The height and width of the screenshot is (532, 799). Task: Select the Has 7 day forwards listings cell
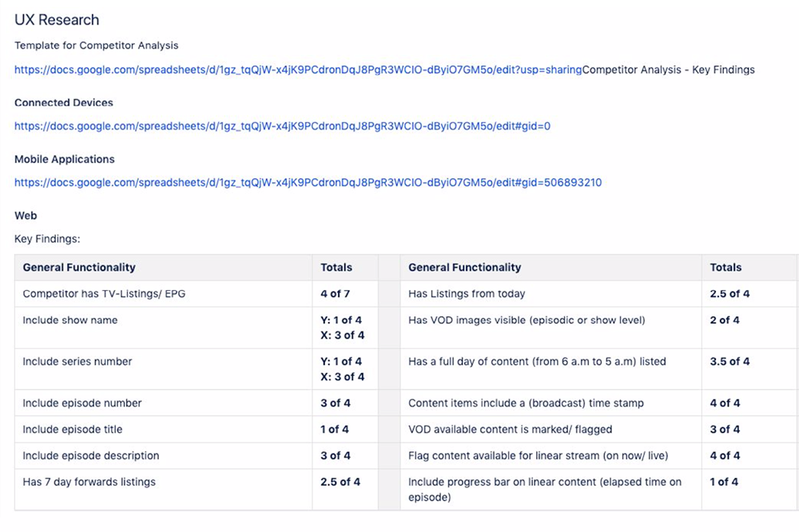(163, 489)
